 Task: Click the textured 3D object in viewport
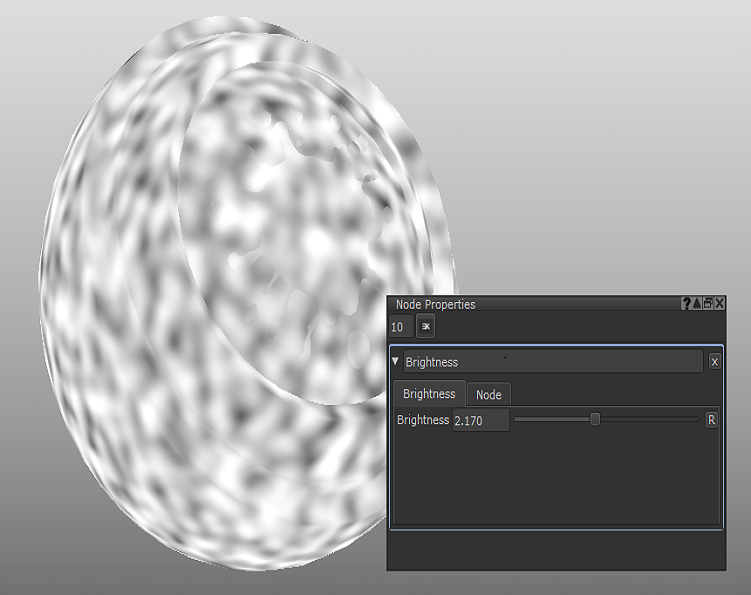(x=200, y=300)
